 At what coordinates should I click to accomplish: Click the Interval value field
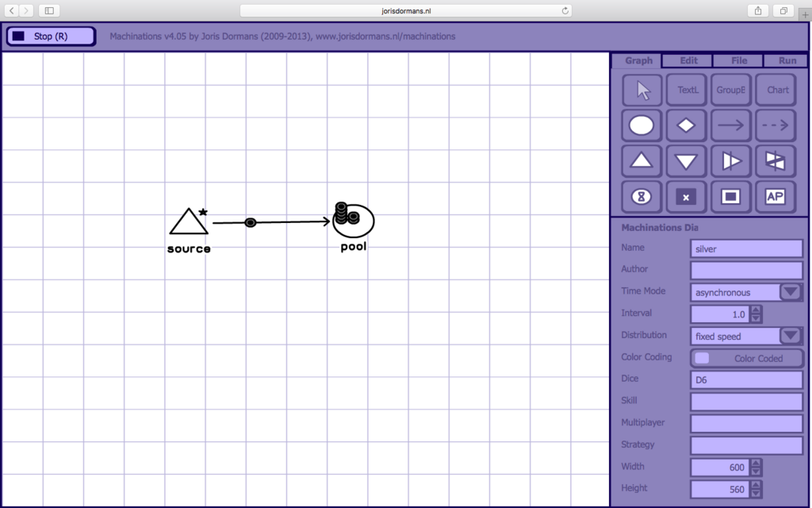(720, 314)
